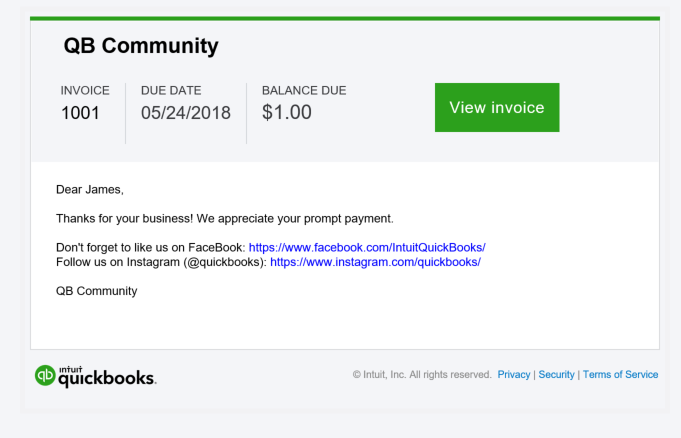Open the Facebook IntuitQuickBooks link
The height and width of the screenshot is (438, 681).
point(367,247)
